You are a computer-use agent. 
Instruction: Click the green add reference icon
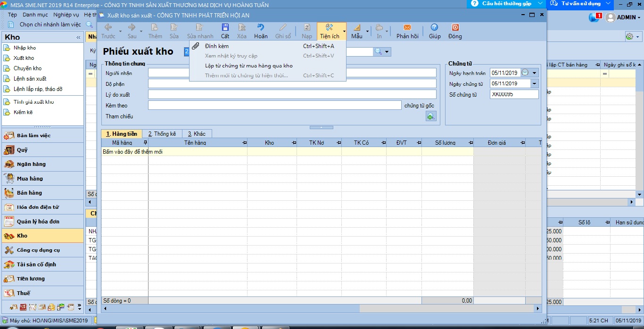(x=431, y=116)
